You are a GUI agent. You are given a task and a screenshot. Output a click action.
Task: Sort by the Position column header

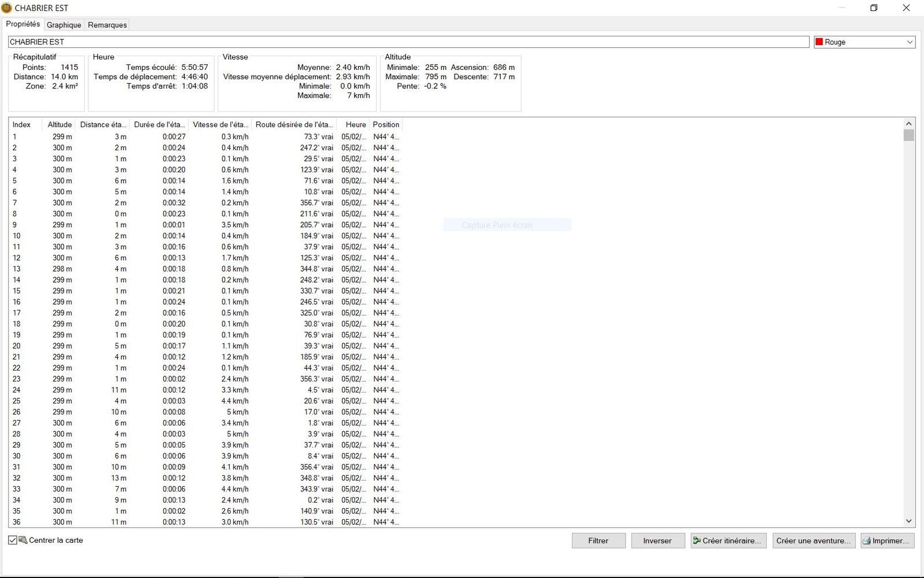pyautogui.click(x=386, y=124)
